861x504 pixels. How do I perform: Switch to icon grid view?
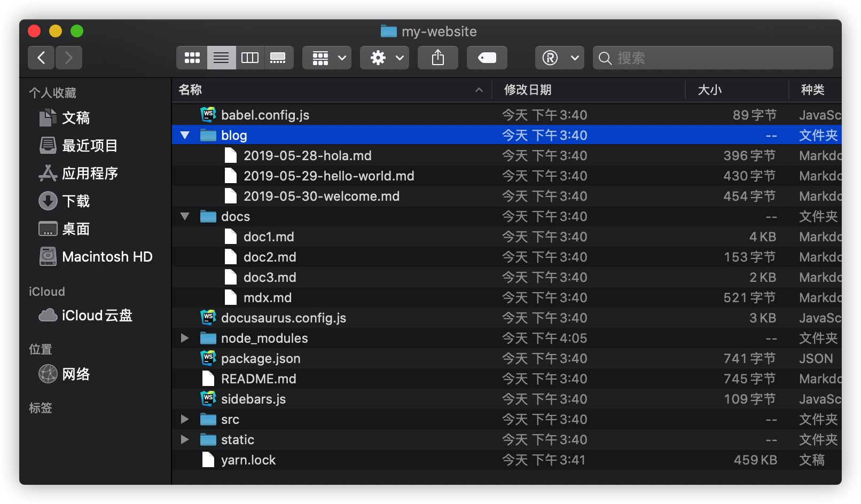click(x=192, y=58)
